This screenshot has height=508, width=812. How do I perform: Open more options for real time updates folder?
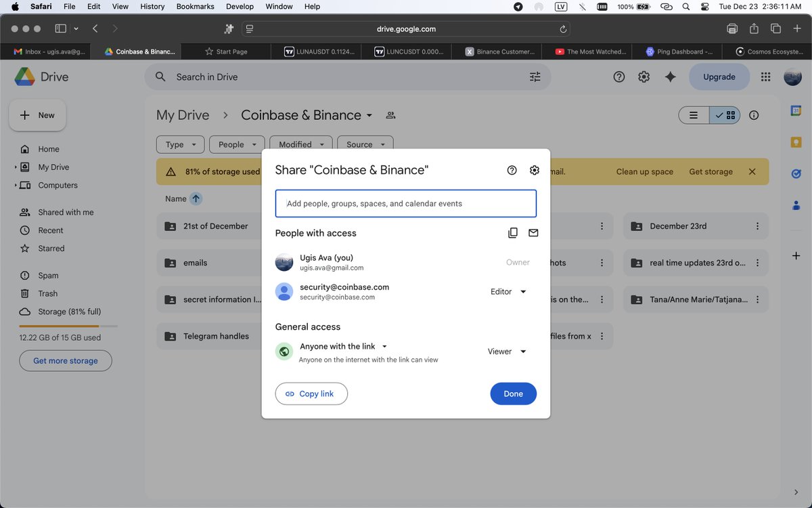point(757,263)
